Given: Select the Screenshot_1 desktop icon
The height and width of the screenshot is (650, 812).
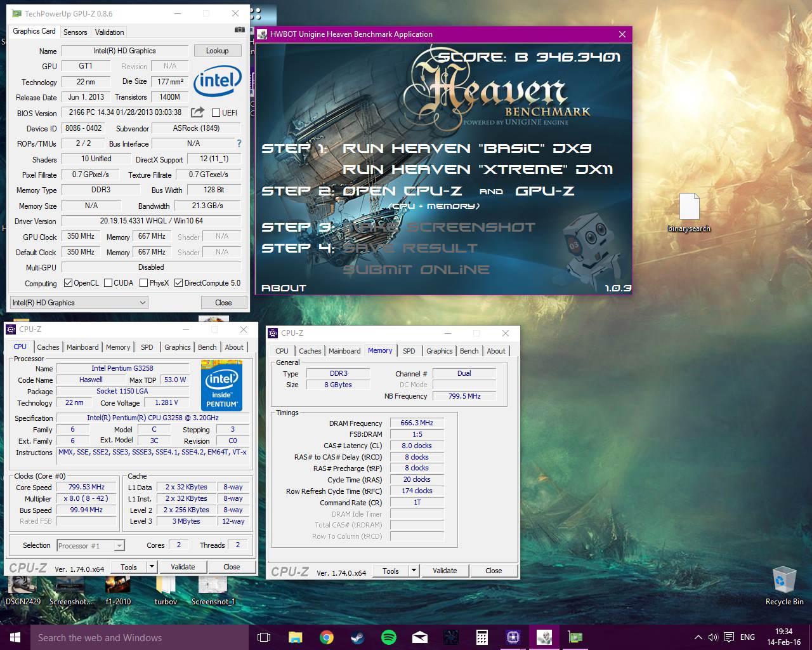Looking at the screenshot, I should click(213, 590).
